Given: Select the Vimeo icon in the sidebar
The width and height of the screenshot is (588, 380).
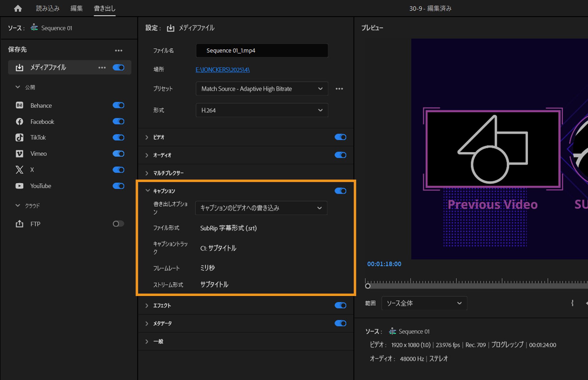Looking at the screenshot, I should click(19, 154).
